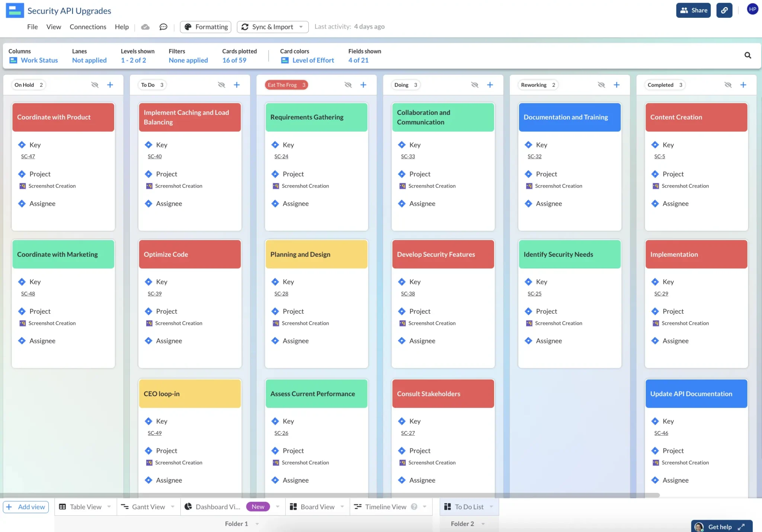
Task: Click the hide icon on Doing column
Action: pyautogui.click(x=475, y=84)
